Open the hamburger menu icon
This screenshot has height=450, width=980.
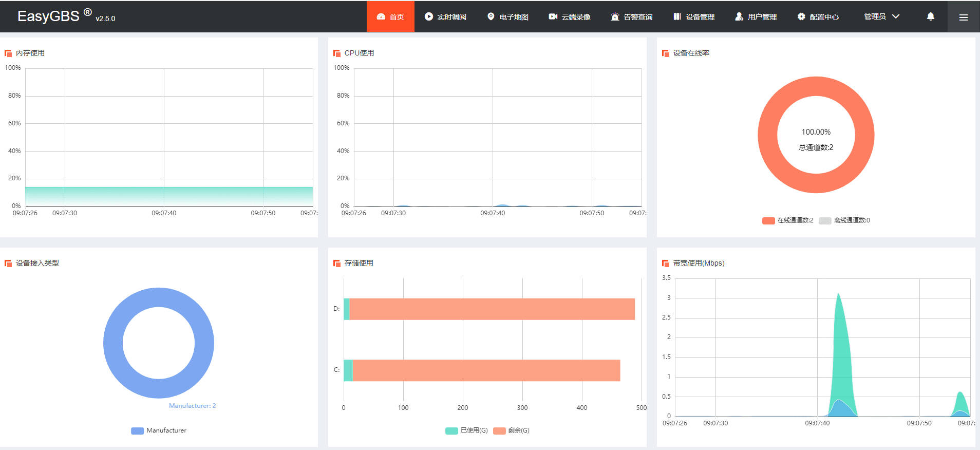(964, 17)
